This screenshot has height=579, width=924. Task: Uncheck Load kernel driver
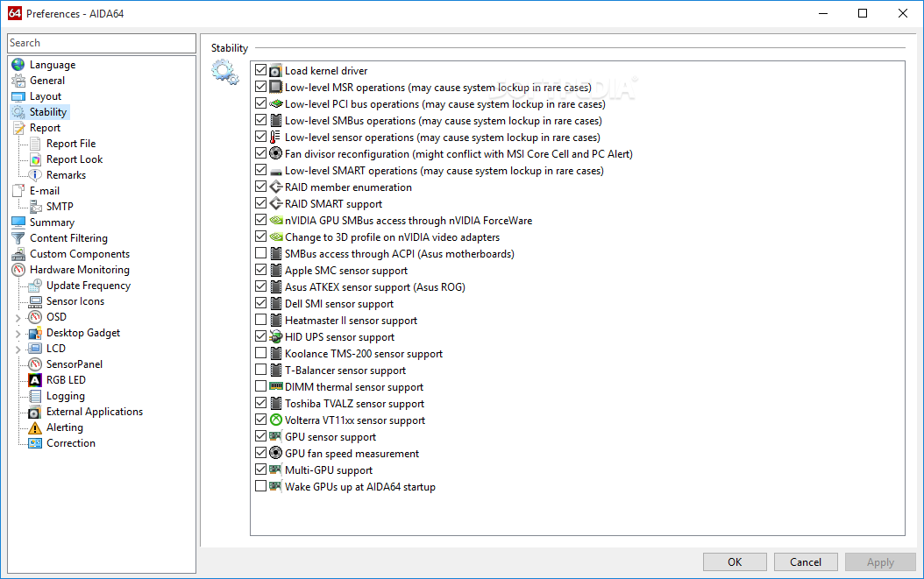coord(260,70)
